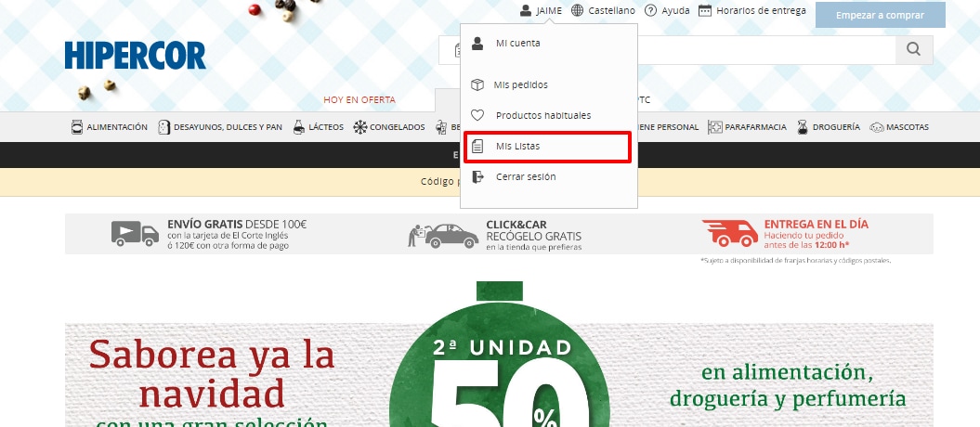This screenshot has height=427, width=980.
Task: Click the Ayuda question mark icon
Action: [x=651, y=10]
